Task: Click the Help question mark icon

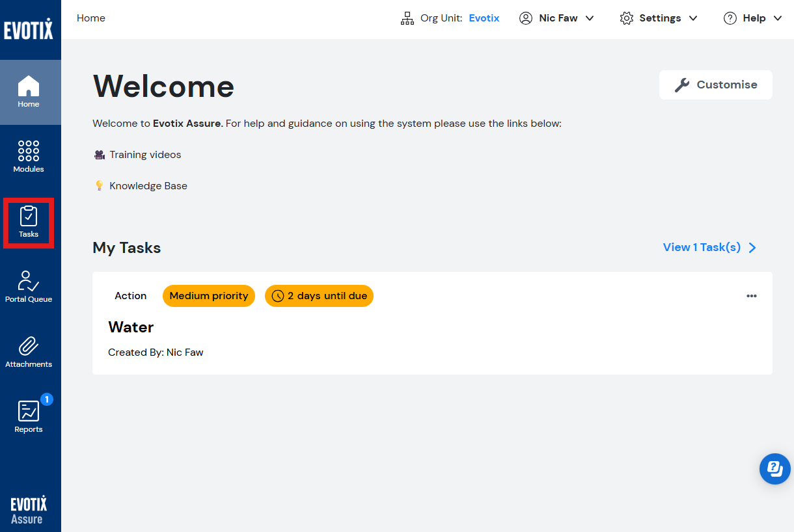Action: [x=730, y=18]
